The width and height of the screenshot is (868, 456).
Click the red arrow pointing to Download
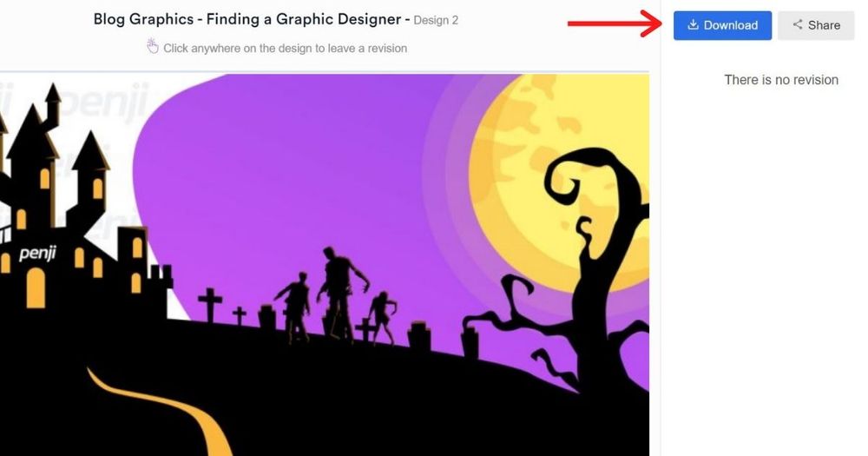[615, 23]
